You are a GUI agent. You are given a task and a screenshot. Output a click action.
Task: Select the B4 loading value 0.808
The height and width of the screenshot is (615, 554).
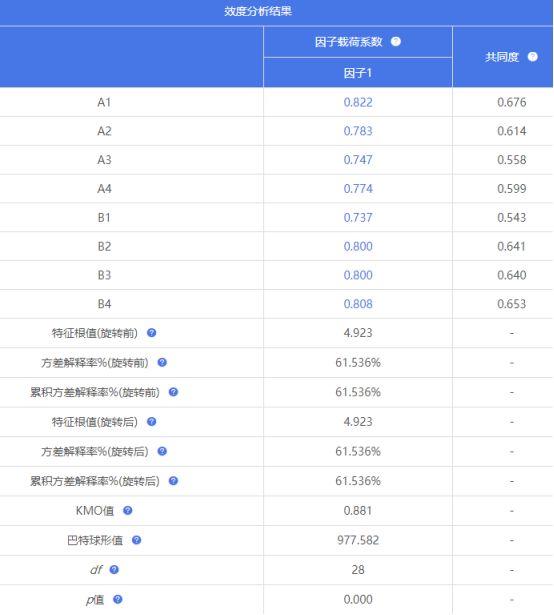[x=358, y=304]
